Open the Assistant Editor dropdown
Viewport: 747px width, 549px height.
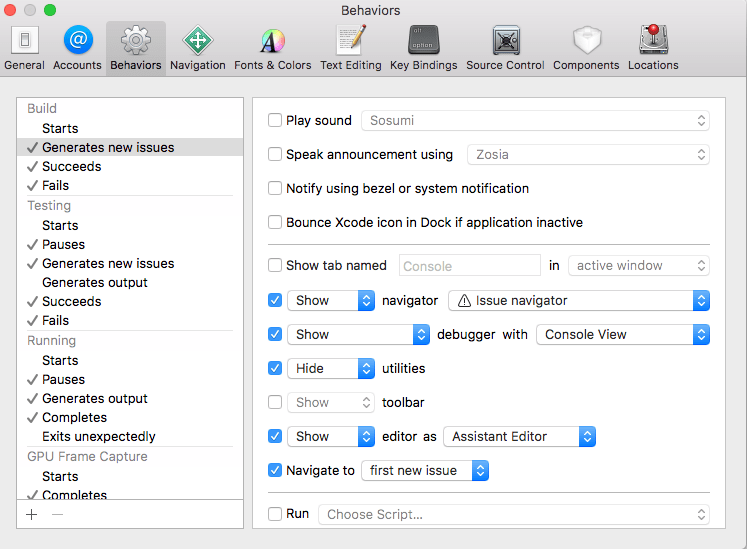(x=519, y=437)
